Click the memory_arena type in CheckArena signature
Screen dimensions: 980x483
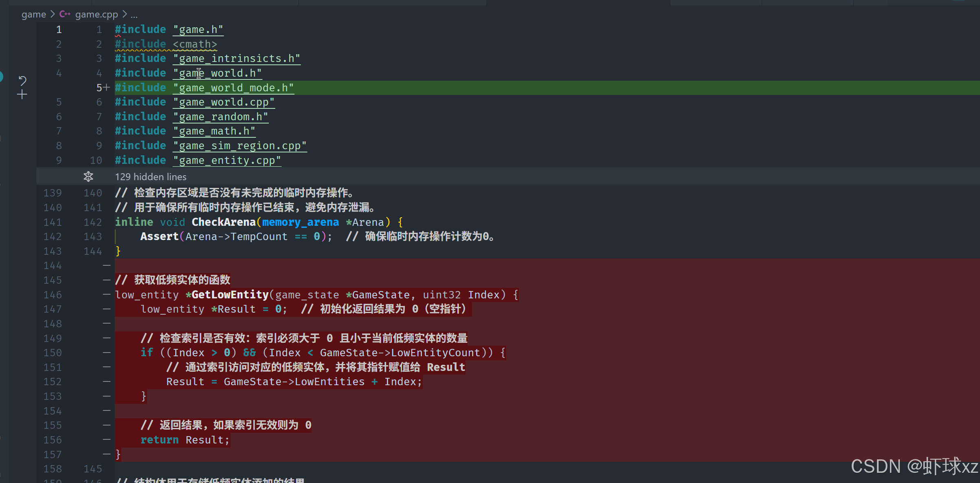click(x=300, y=222)
